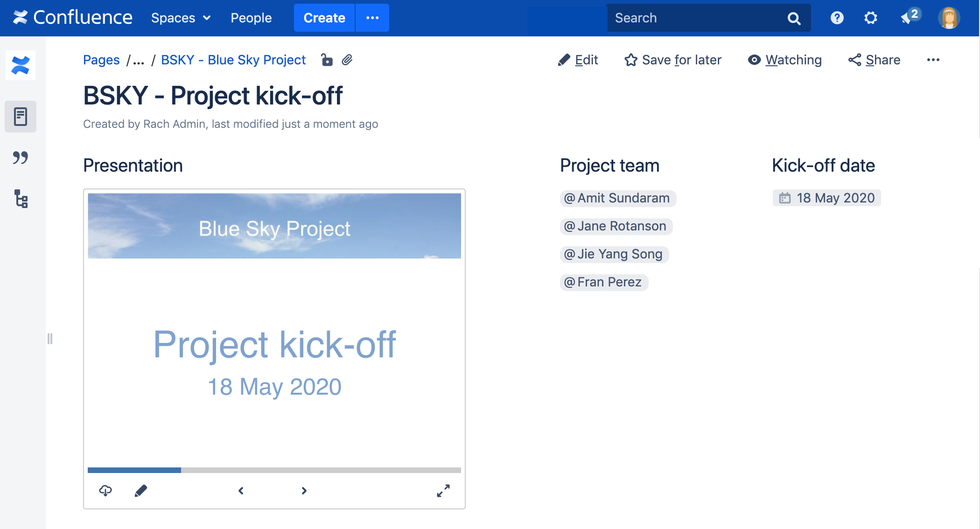Toggle the Watching status for this page

tap(785, 60)
